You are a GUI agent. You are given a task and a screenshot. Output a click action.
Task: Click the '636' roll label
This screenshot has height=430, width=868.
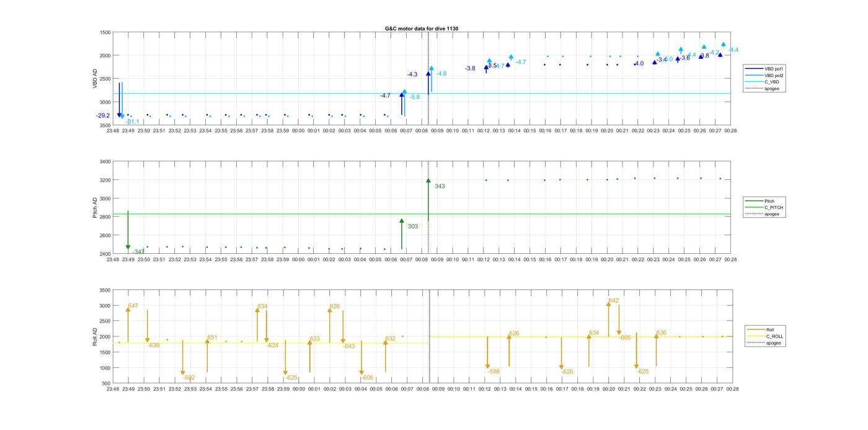(x=662, y=333)
